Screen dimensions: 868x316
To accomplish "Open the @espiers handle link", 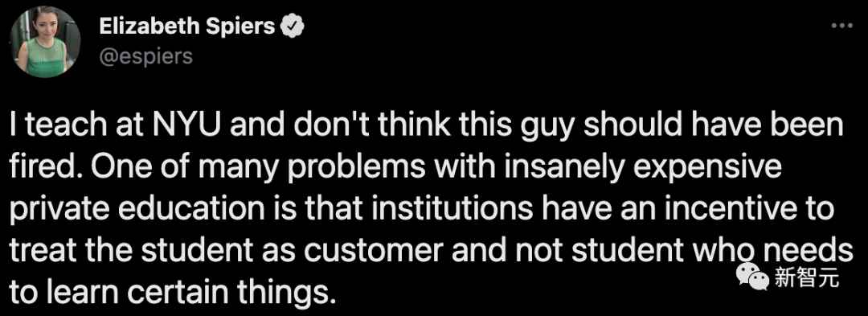I will tap(146, 56).
